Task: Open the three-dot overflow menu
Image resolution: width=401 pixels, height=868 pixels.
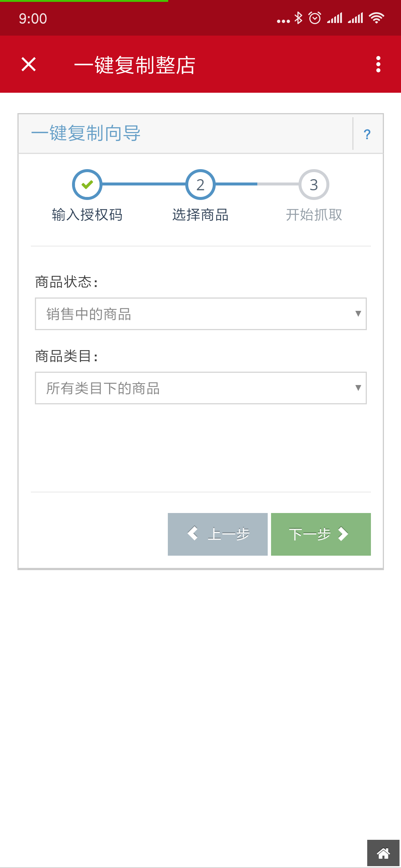Action: point(378,64)
